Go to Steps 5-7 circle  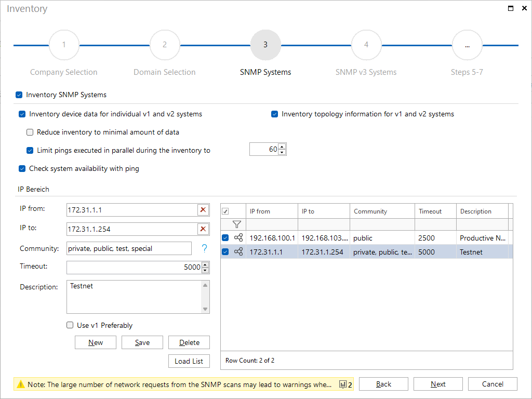(x=467, y=45)
